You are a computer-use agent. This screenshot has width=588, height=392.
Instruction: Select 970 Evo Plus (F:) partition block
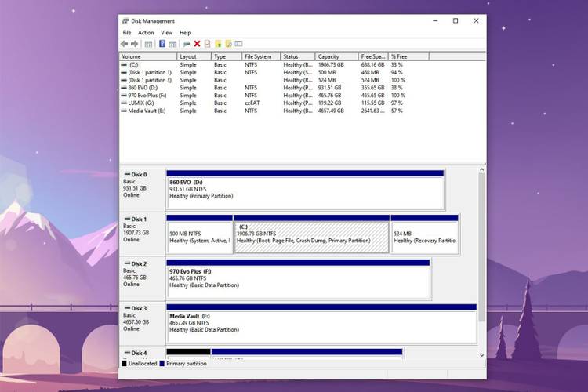(298, 279)
